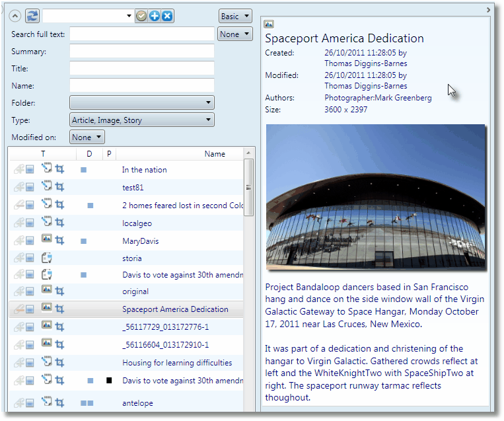Select the 'original' row
The height and width of the screenshot is (421, 504).
pos(126,291)
